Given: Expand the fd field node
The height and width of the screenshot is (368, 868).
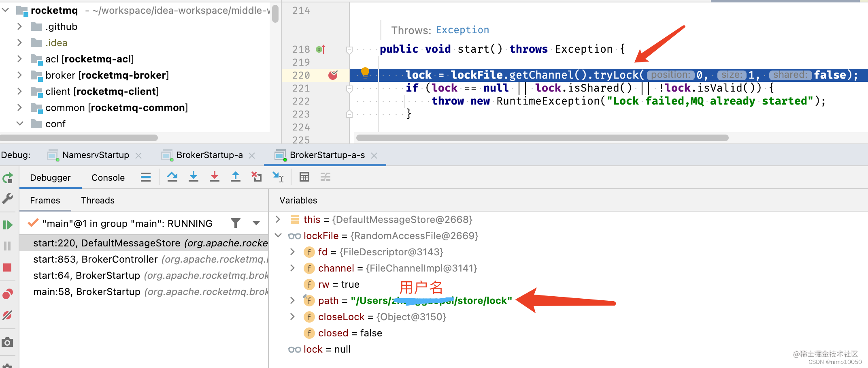Looking at the screenshot, I should click(x=292, y=252).
